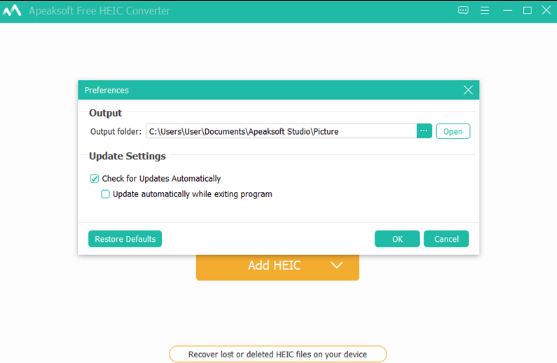Minimize the HEIC Converter window

click(x=507, y=11)
